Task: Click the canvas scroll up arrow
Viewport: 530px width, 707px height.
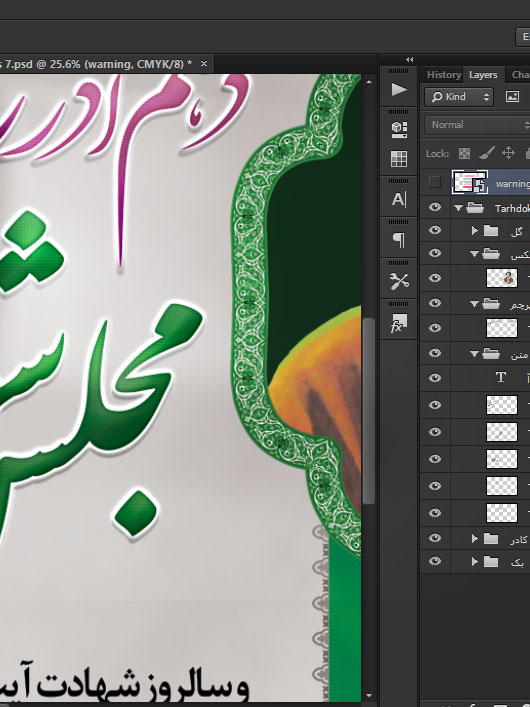Action: (369, 82)
